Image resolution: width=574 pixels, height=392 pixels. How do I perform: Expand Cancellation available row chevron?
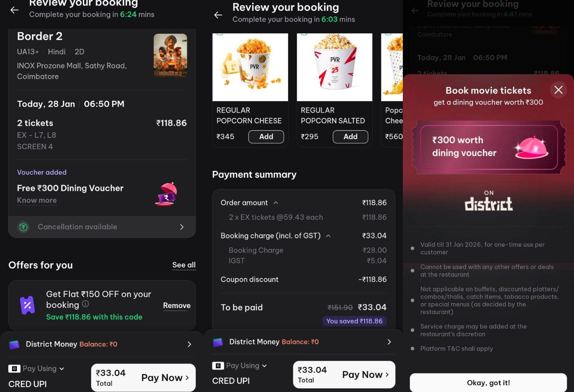point(182,227)
